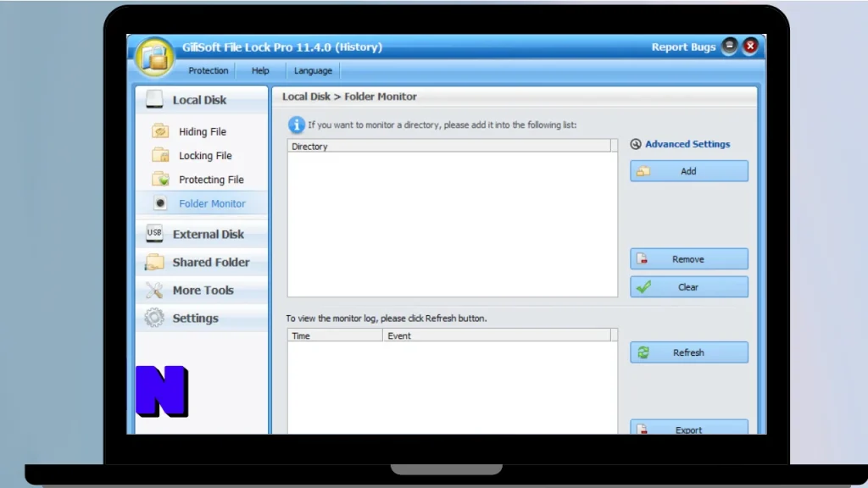Click the Advanced Settings magnifier icon
Viewport: 868px width, 488px height.
point(636,144)
